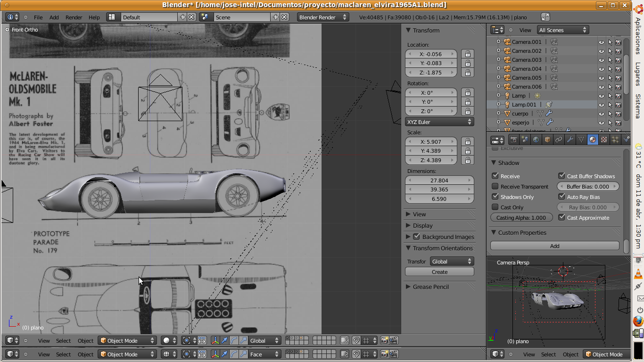Image resolution: width=644 pixels, height=362 pixels.
Task: Open the Render properties tab camera icon
Action: tap(513, 140)
